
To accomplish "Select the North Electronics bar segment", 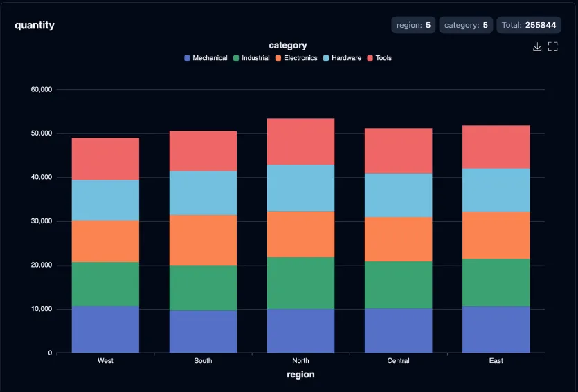I will tap(301, 234).
